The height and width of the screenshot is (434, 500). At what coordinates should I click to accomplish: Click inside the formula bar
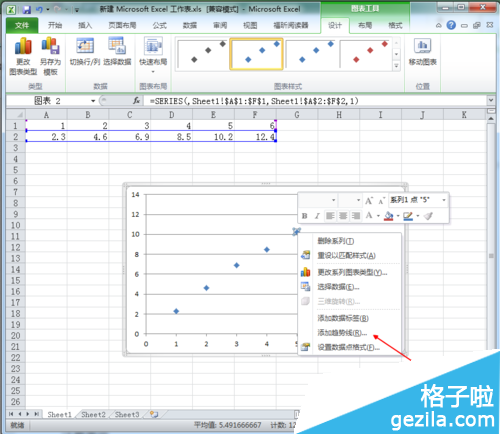coord(315,101)
